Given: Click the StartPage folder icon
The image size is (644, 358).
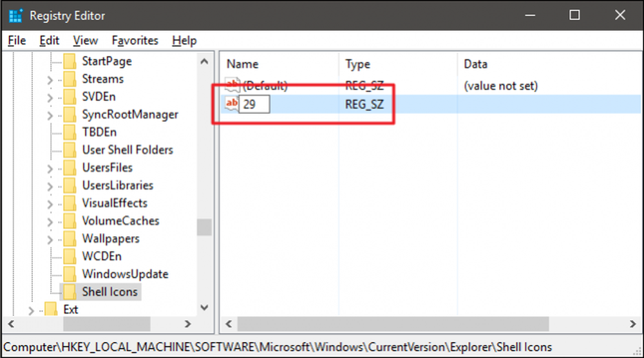Looking at the screenshot, I should [70, 61].
